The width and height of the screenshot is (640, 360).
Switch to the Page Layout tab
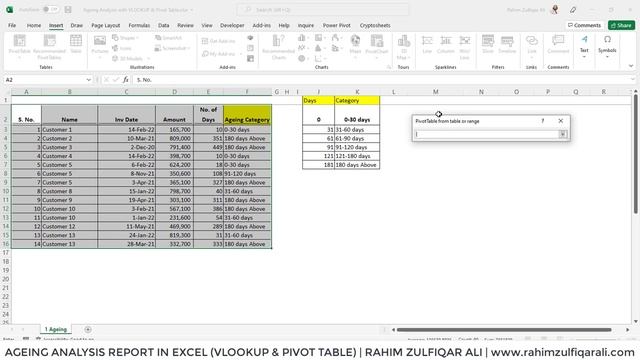106,25
